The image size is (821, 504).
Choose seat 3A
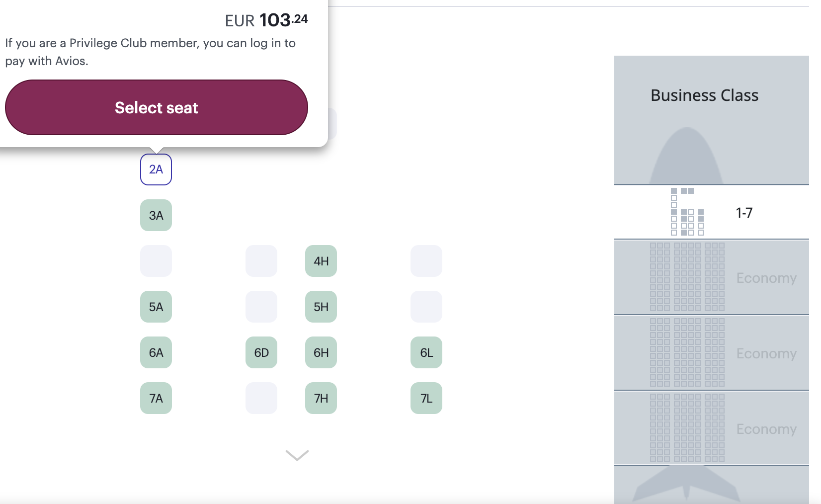(x=156, y=215)
